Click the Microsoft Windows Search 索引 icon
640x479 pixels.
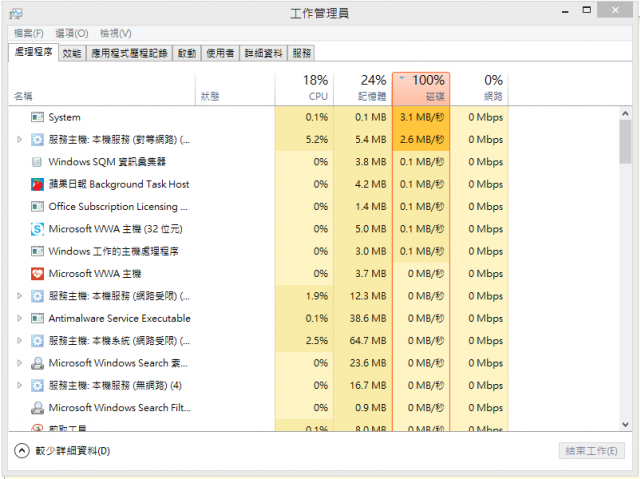37,363
